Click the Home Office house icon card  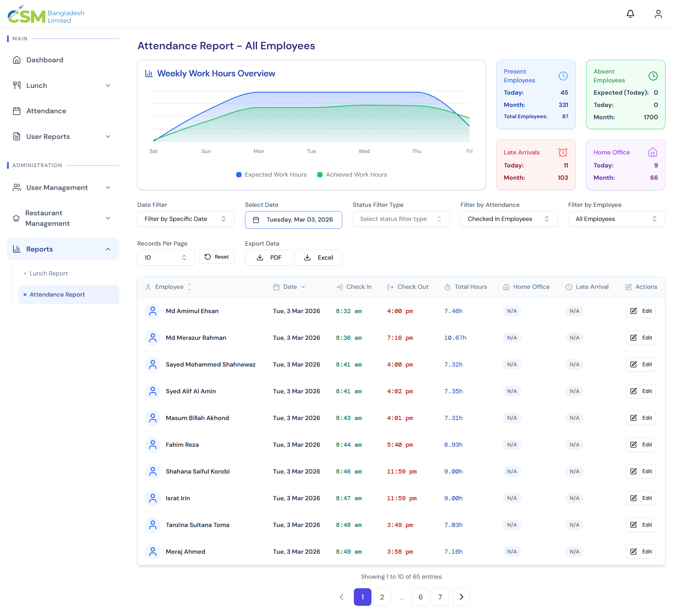pyautogui.click(x=652, y=152)
